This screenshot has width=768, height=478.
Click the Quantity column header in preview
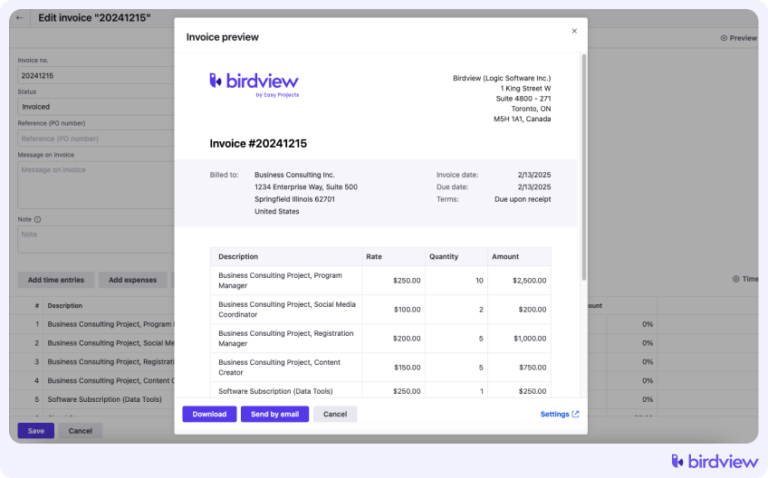444,257
